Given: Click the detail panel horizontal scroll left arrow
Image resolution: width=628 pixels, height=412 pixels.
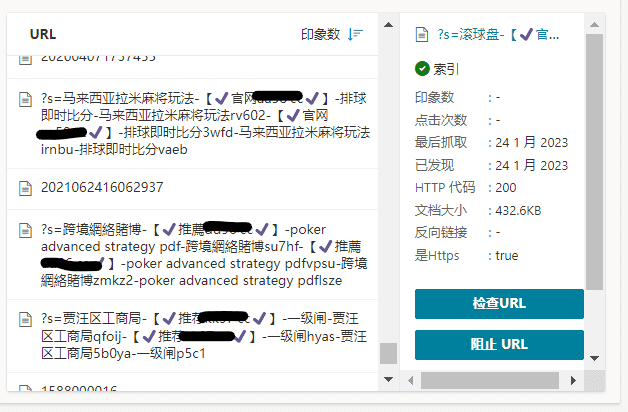Looking at the screenshot, I should (410, 380).
